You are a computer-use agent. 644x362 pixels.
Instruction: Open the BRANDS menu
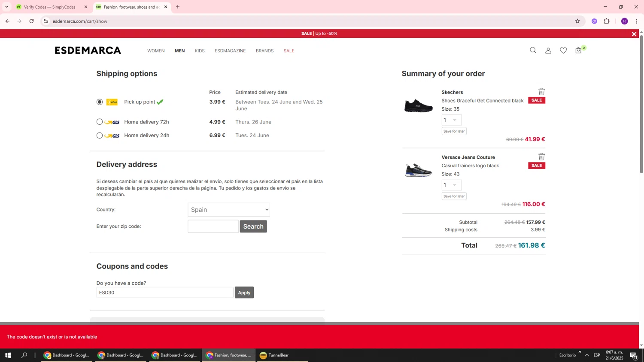(x=264, y=51)
